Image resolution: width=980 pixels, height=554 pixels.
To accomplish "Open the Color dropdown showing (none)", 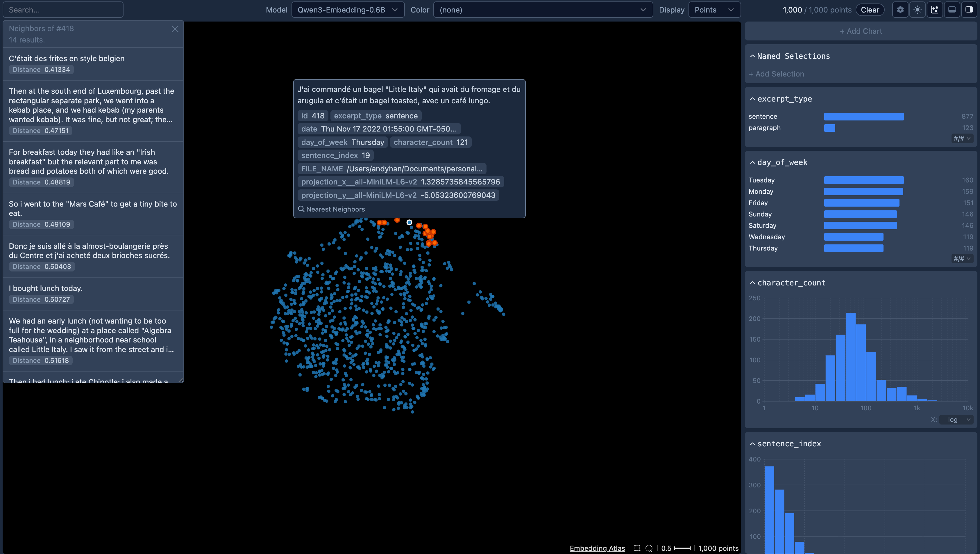I will coord(543,10).
